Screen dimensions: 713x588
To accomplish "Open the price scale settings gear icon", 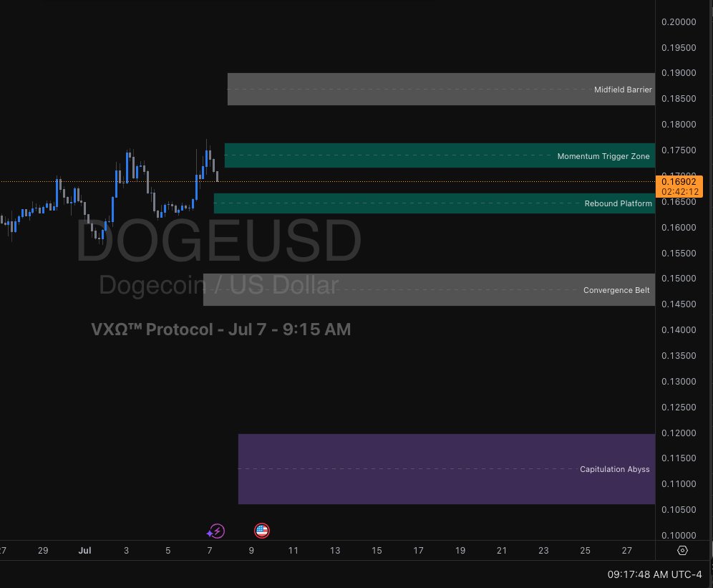I will [682, 550].
